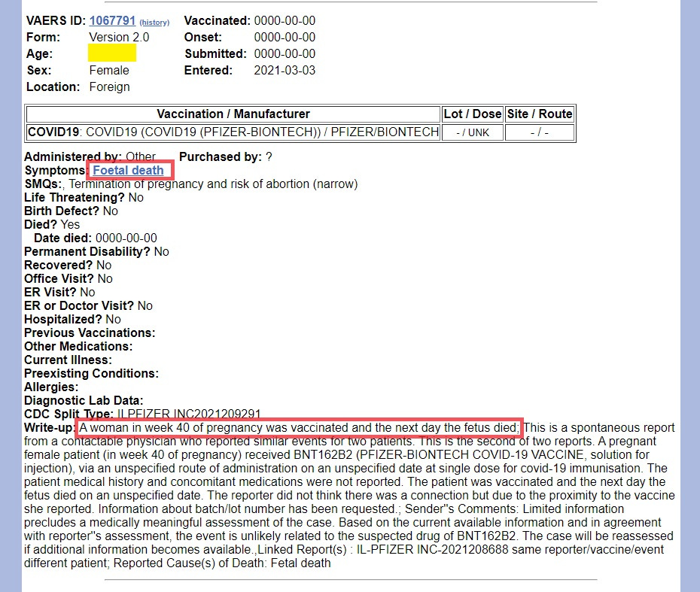Open the Foetal death symptom link
The width and height of the screenshot is (700, 592).
point(128,171)
